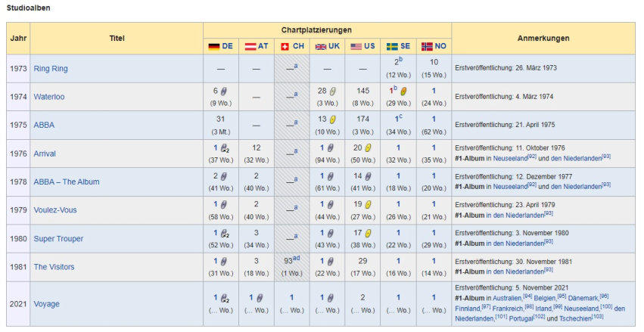Open the ABBA – The Album link
The width and height of the screenshot is (644, 332).
point(67,182)
